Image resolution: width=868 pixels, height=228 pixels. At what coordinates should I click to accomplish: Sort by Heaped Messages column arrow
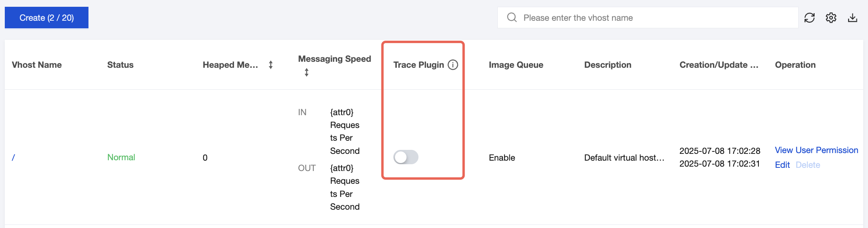pyautogui.click(x=271, y=65)
